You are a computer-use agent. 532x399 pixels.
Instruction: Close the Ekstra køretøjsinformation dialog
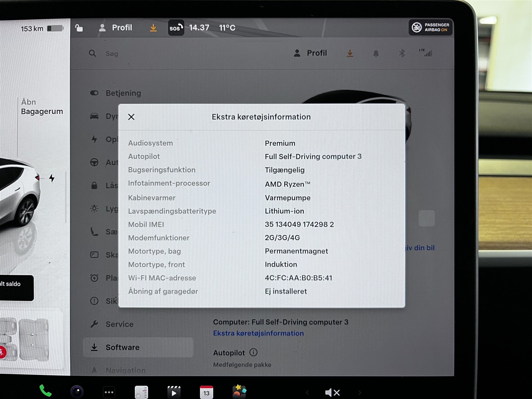[131, 117]
